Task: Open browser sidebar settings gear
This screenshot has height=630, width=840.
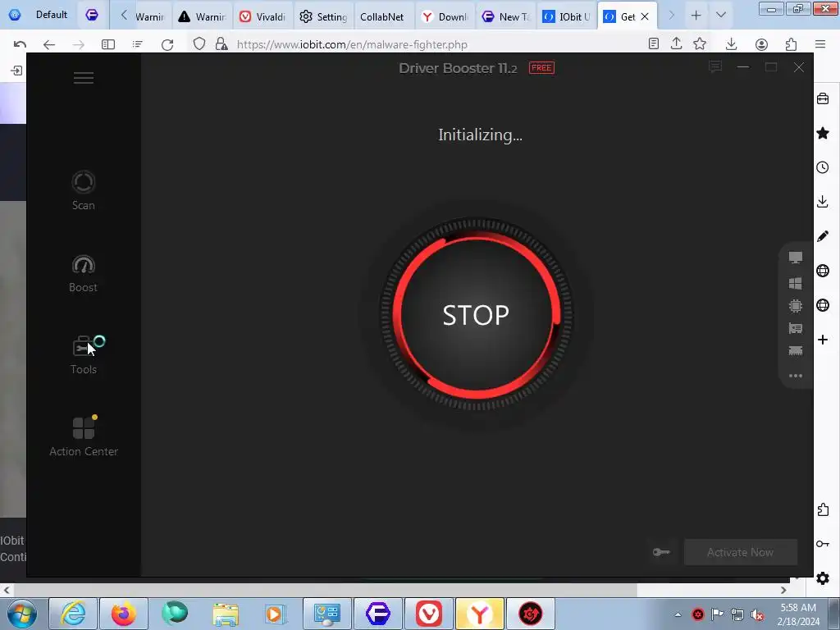Action: (823, 578)
